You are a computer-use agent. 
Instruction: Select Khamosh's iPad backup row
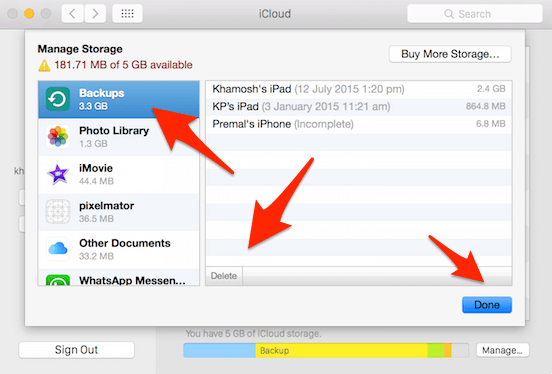tap(359, 89)
